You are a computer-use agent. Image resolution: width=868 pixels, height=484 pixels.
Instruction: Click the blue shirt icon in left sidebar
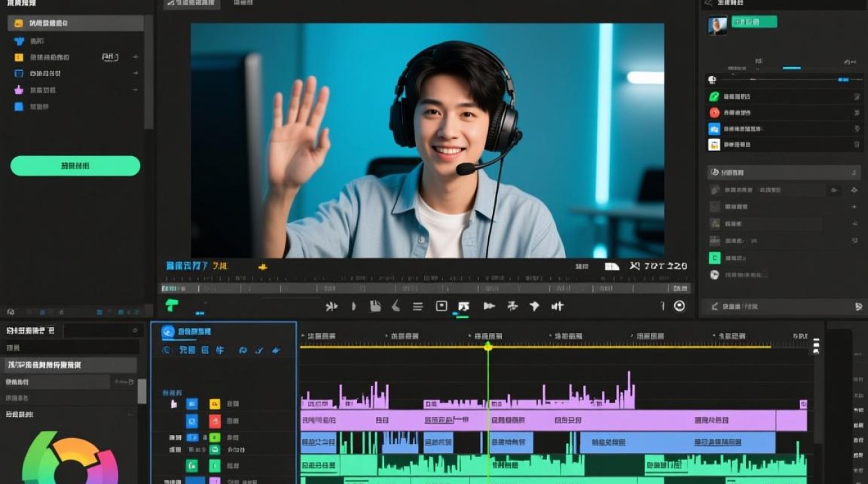click(x=19, y=41)
